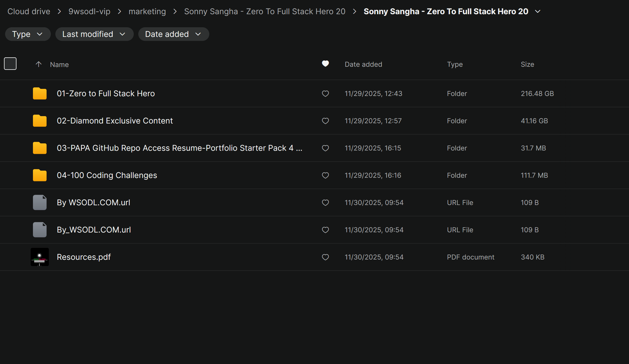The width and height of the screenshot is (629, 364).
Task: Click the 04-100 Coding Challenges folder icon
Action: click(x=39, y=175)
